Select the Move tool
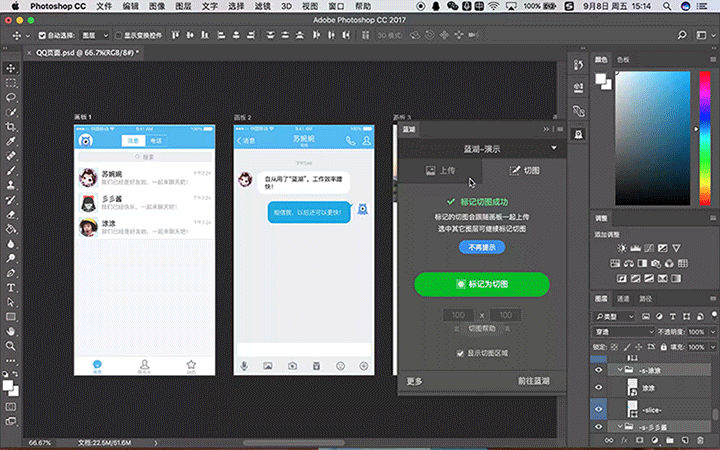The height and width of the screenshot is (450, 720). click(11, 68)
